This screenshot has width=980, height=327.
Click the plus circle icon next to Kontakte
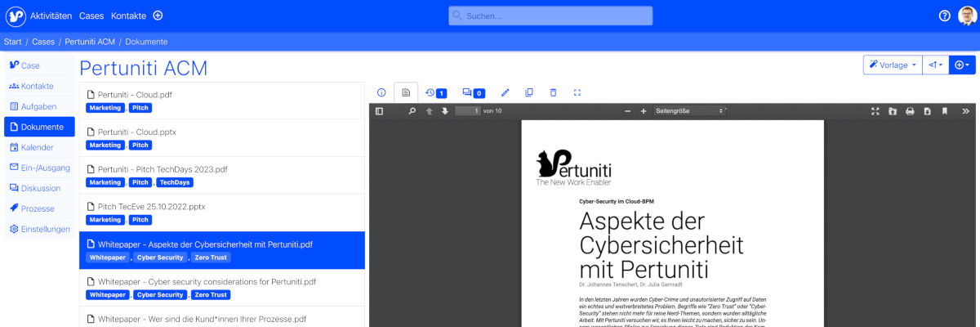click(x=158, y=16)
